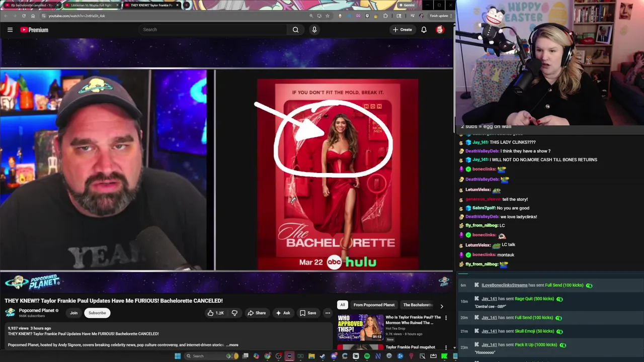Switch to 'tfp bachelorette cancelled' browser tab

pyautogui.click(x=31, y=5)
